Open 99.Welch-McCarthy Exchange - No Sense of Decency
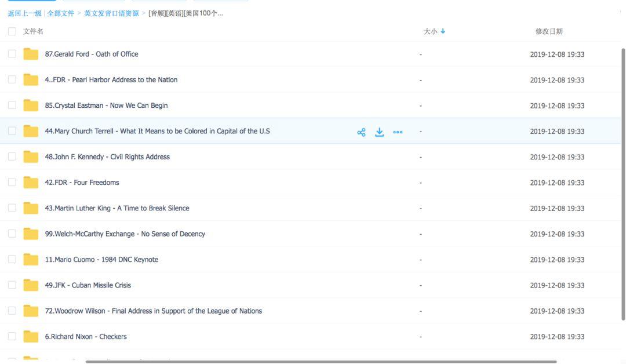 click(x=125, y=234)
